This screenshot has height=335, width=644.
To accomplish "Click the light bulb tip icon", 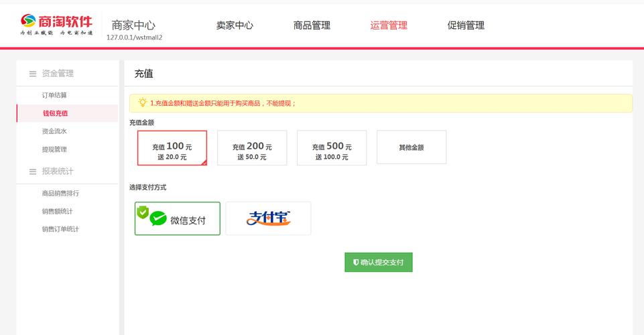I will click(142, 103).
